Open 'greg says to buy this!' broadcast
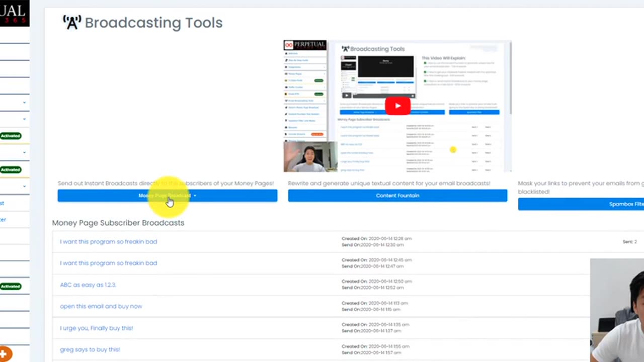 90,349
